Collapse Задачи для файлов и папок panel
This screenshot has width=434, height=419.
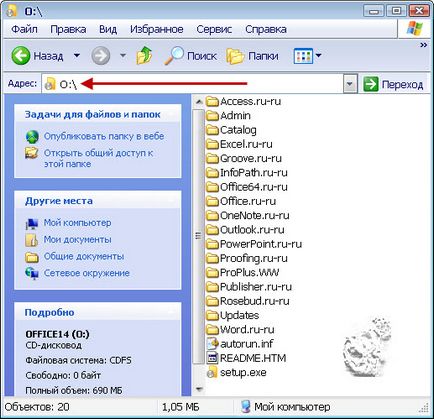[x=98, y=114]
